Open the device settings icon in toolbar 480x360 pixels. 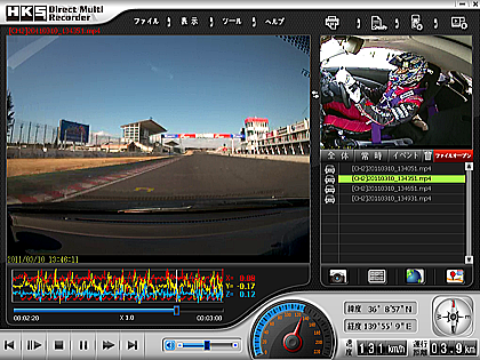click(417, 23)
